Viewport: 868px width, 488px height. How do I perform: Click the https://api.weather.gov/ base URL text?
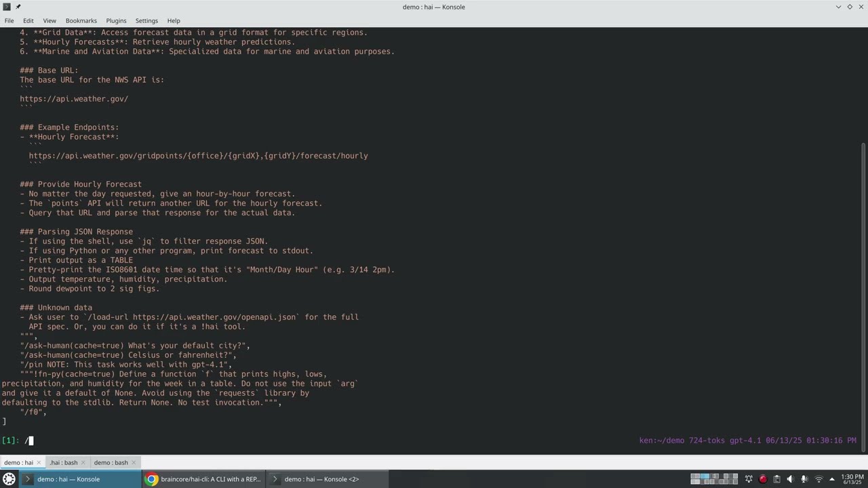74,99
